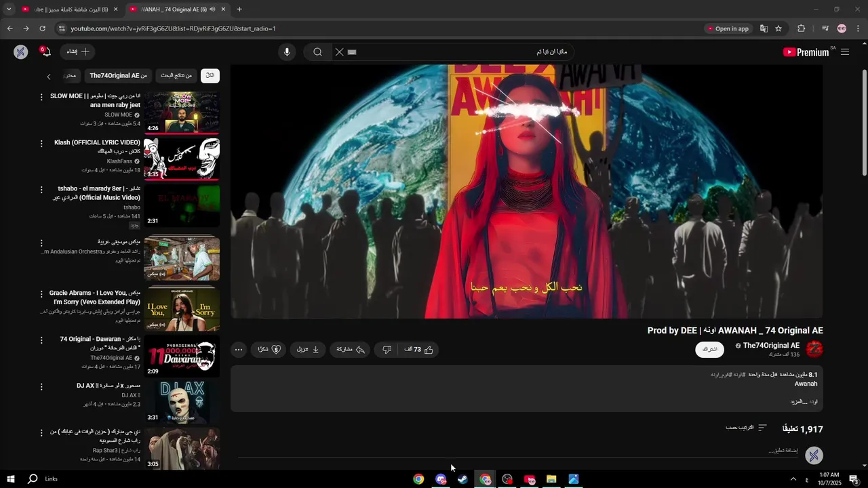Open Steam from the taskbar
868x488 pixels.
(x=462, y=479)
